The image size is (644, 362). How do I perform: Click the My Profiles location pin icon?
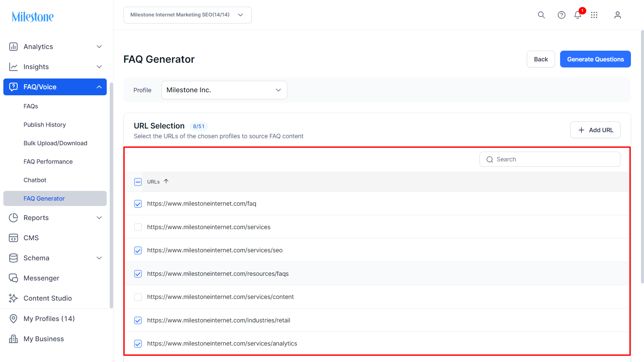(x=13, y=319)
